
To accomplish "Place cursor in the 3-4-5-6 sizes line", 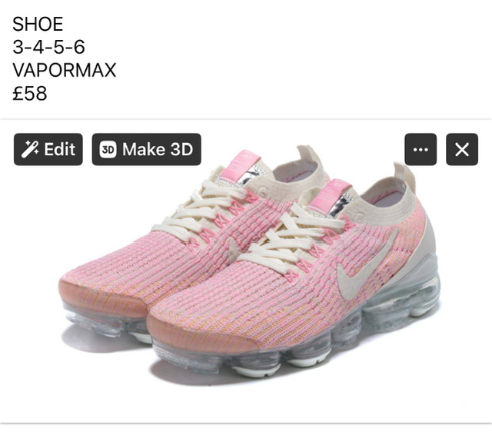I will pos(48,47).
